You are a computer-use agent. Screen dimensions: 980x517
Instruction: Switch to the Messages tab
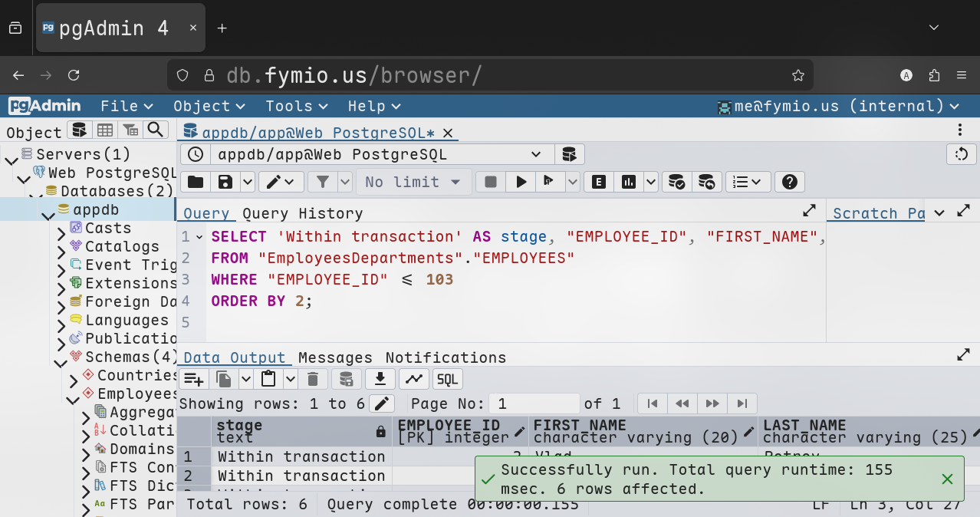tap(335, 357)
